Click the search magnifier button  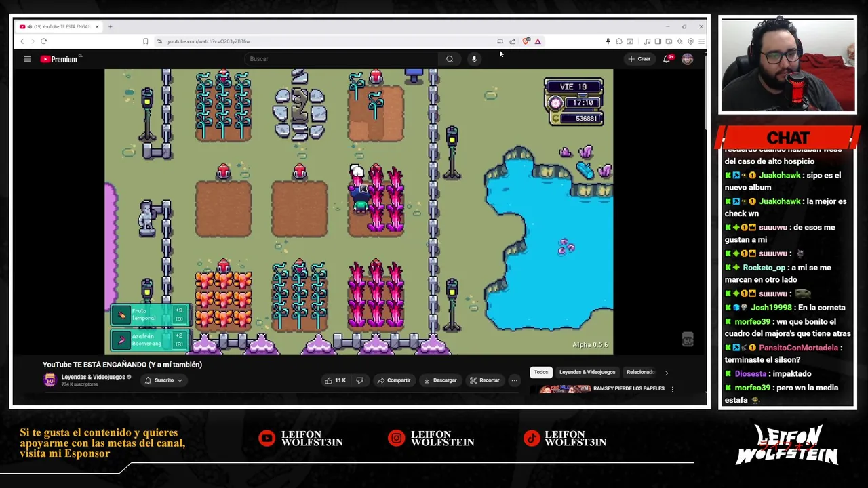click(x=450, y=59)
